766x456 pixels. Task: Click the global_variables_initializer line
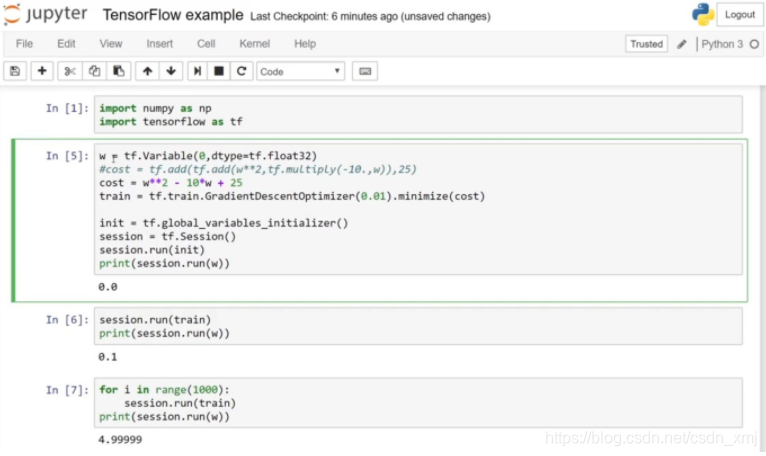224,223
